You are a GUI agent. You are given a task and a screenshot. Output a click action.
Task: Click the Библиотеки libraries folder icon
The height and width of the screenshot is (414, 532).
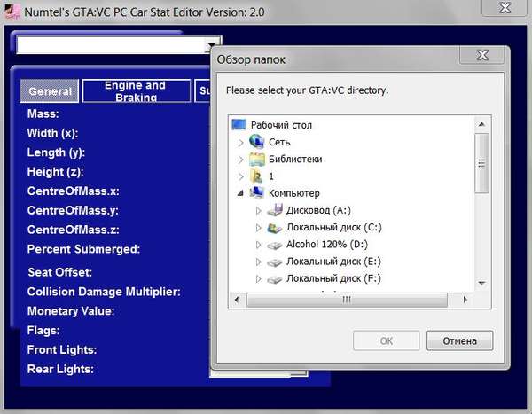tap(257, 160)
